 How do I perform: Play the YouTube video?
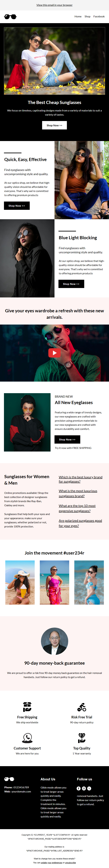[x=54, y=353]
